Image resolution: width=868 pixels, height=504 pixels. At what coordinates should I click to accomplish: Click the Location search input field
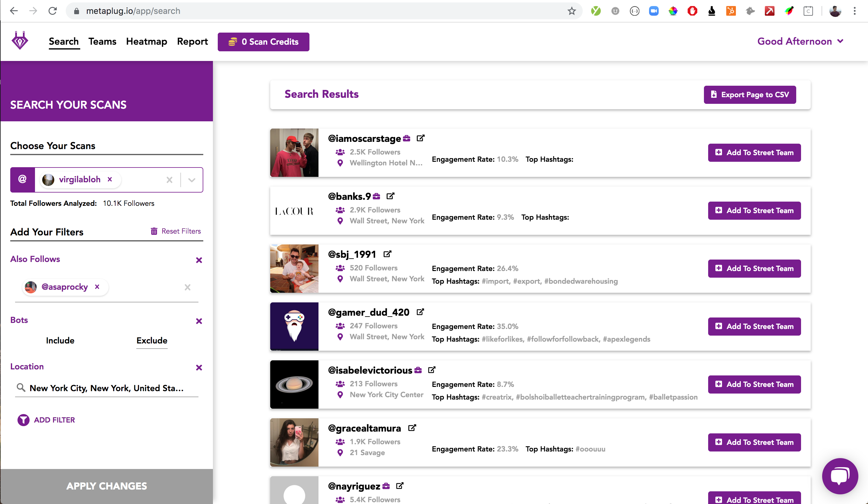click(x=107, y=388)
